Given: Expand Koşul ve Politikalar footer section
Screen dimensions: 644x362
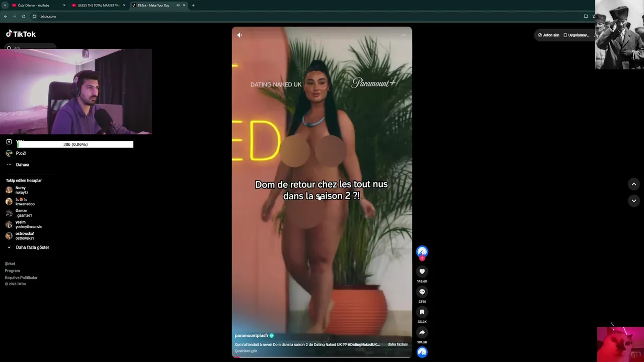Looking at the screenshot, I should pyautogui.click(x=21, y=278).
